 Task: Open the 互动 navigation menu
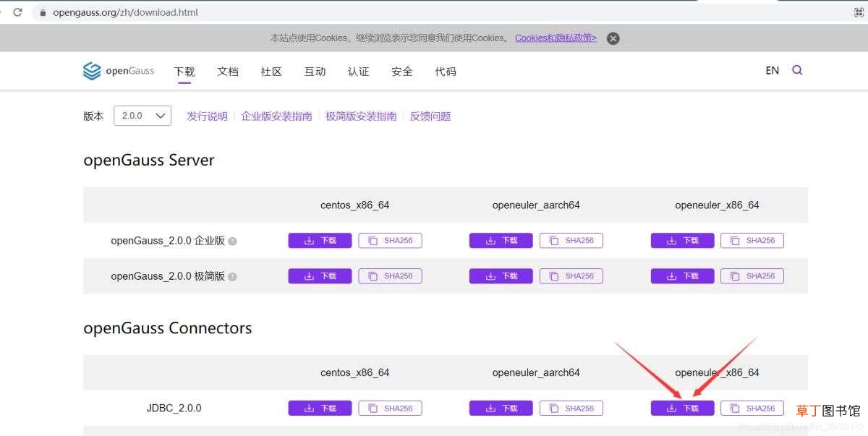pyautogui.click(x=315, y=71)
